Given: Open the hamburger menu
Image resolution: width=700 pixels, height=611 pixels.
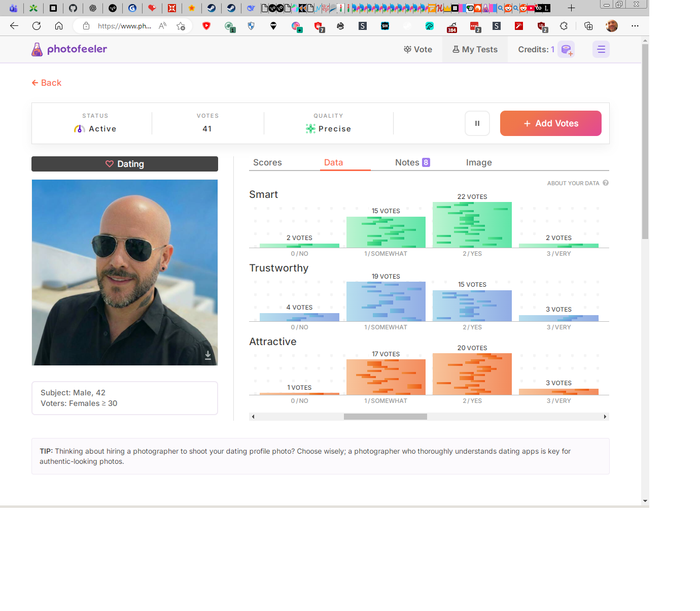Looking at the screenshot, I should (601, 49).
